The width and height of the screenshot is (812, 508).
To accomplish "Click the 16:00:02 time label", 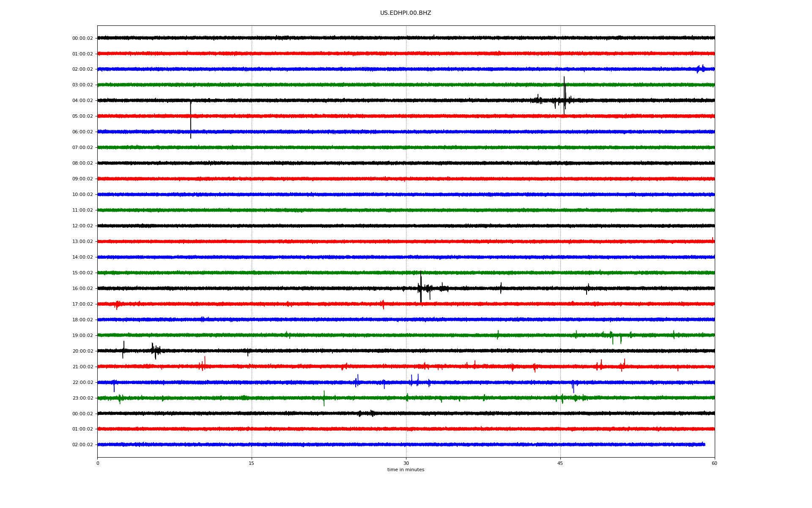I will 82,289.
